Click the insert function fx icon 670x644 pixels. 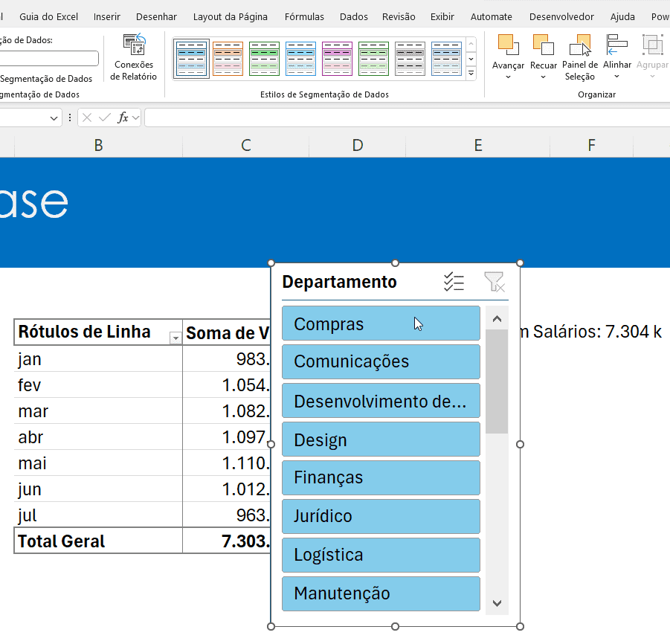pyautogui.click(x=123, y=117)
